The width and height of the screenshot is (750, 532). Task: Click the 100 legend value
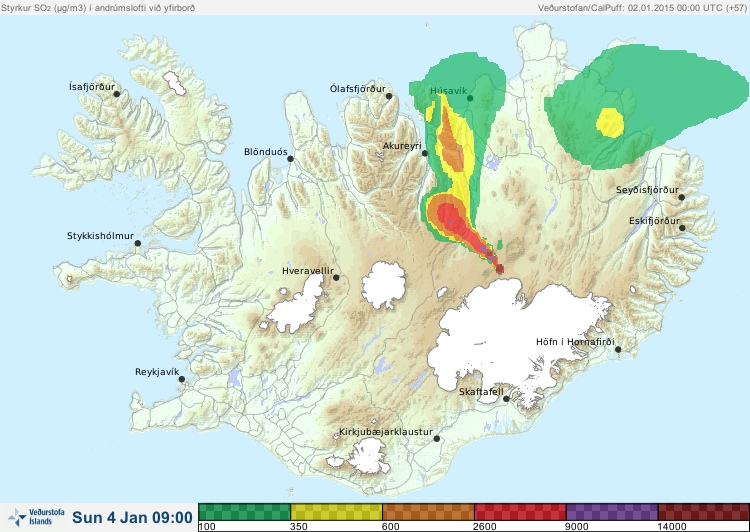(x=207, y=527)
